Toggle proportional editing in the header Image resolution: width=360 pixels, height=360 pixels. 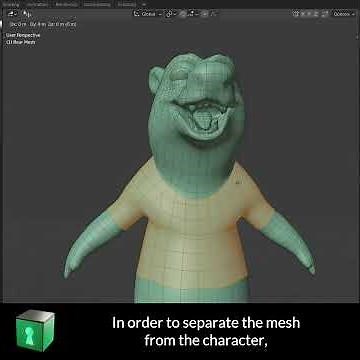tap(205, 14)
